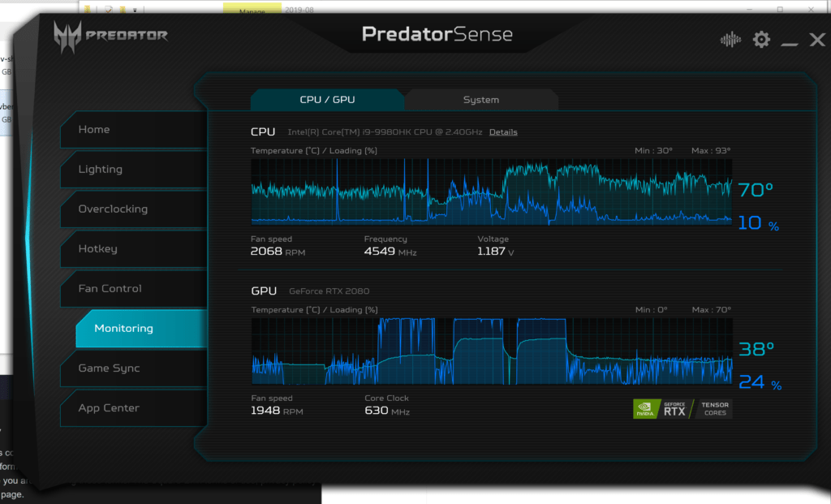This screenshot has height=504, width=831.
Task: Switch to the CPU / GPU tab
Action: pos(327,100)
